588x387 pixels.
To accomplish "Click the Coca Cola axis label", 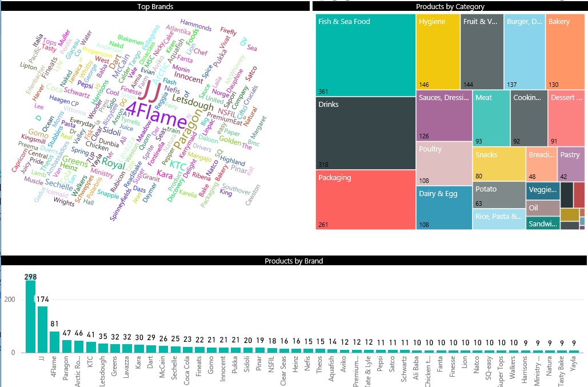I will pos(186,370).
